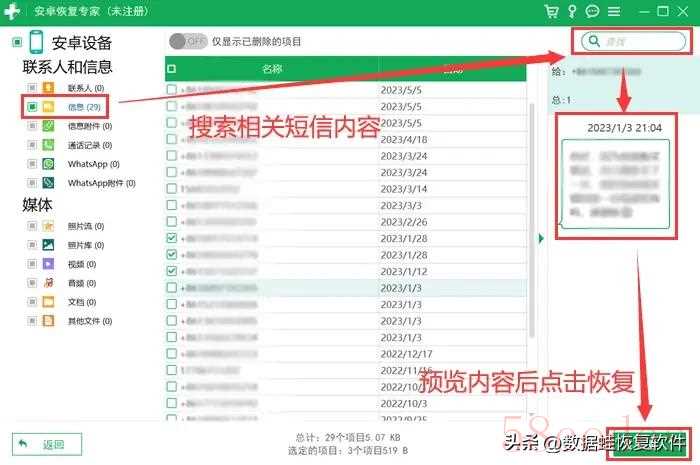Click the WhatsApp category icon
The image size is (700, 465).
(x=48, y=163)
